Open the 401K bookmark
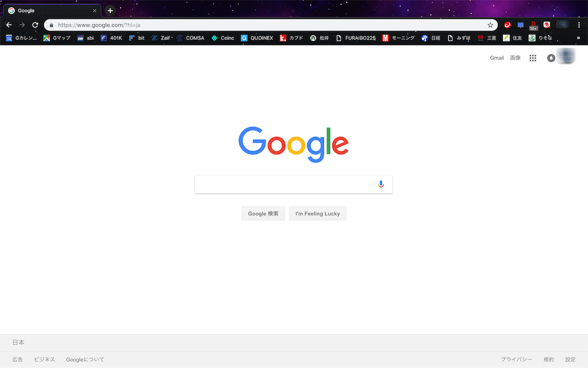 (x=111, y=38)
